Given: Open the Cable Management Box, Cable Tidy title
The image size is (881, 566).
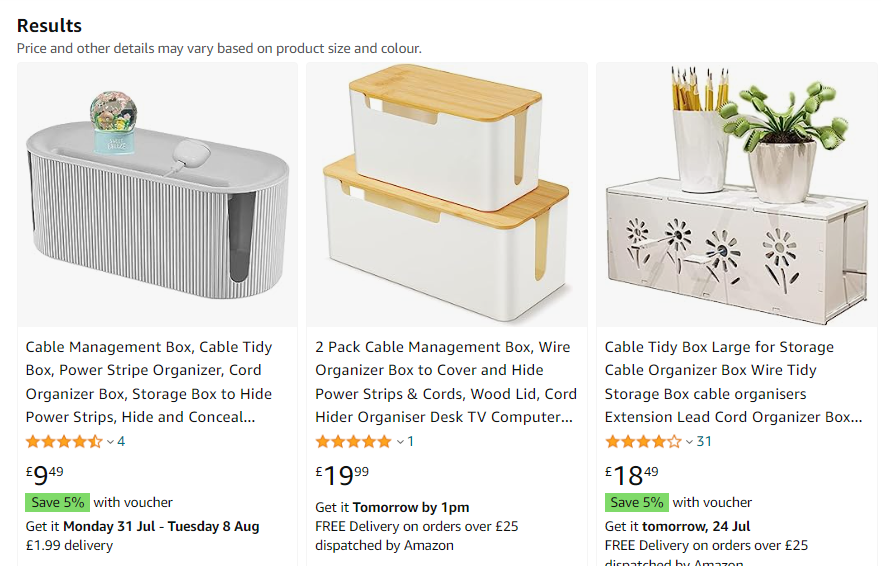Looking at the screenshot, I should point(149,382).
